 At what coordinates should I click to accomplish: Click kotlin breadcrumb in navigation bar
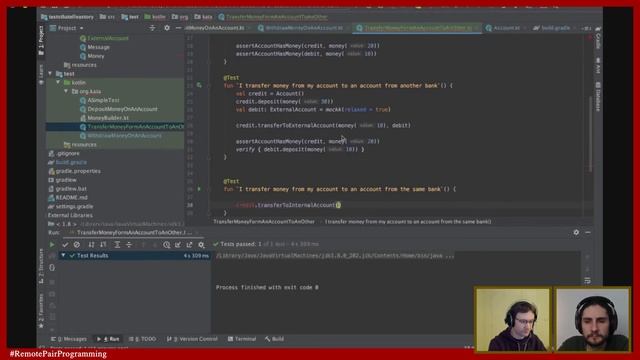pyautogui.click(x=155, y=17)
